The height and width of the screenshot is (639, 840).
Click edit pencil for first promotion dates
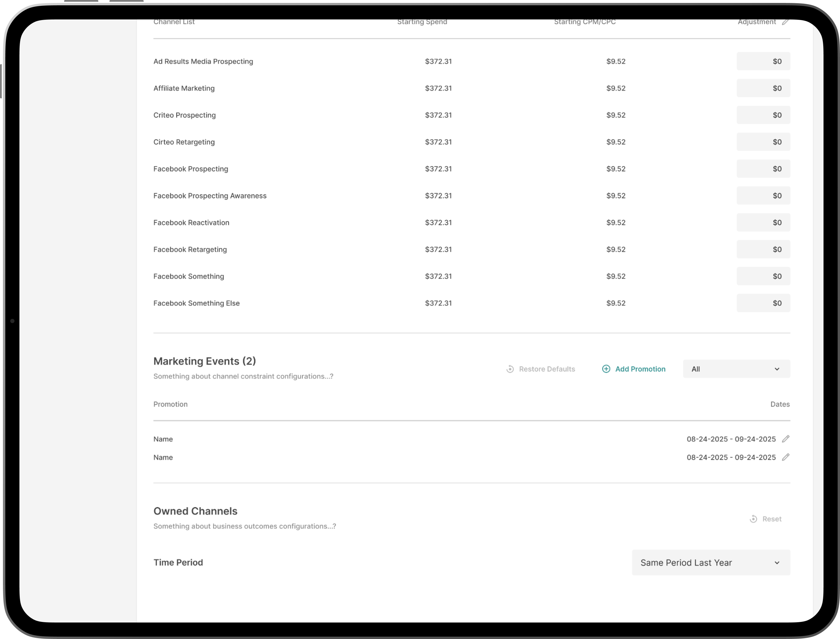click(x=785, y=439)
